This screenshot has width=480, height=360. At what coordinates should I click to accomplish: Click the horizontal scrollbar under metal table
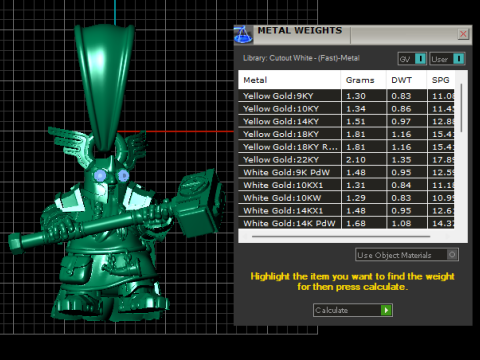click(x=341, y=236)
